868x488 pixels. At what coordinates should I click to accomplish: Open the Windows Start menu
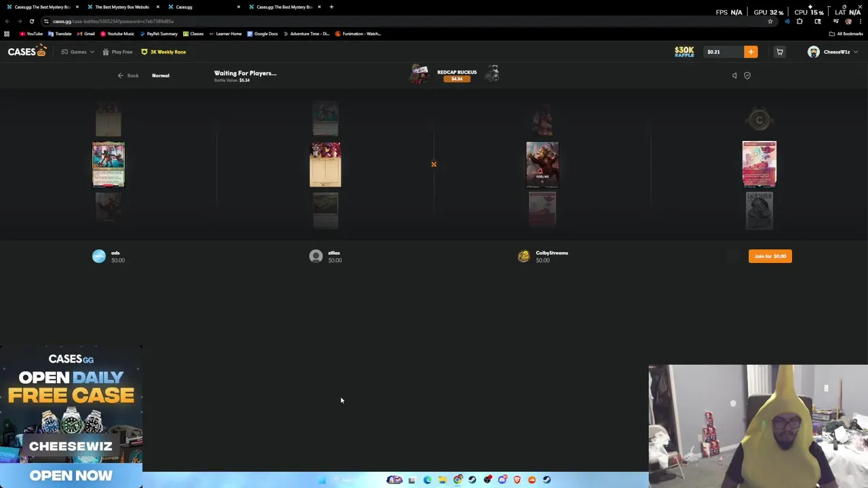point(322,480)
